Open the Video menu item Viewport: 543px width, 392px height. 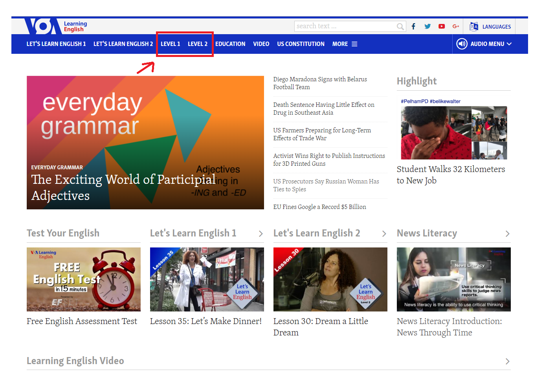tap(261, 44)
